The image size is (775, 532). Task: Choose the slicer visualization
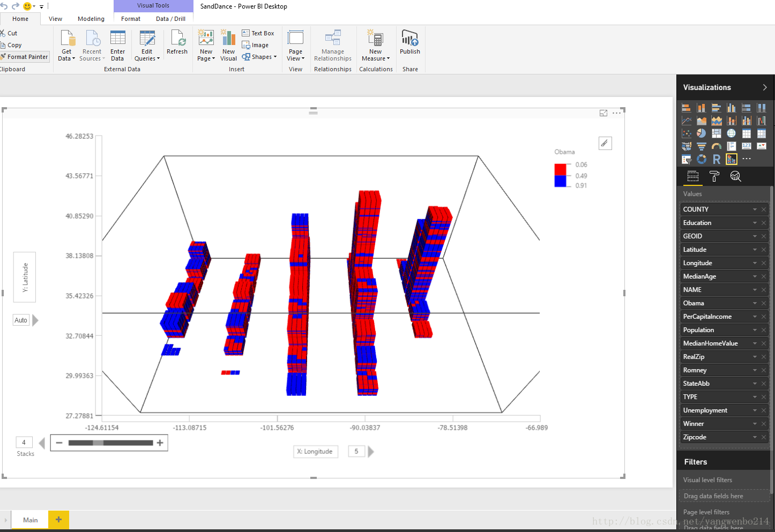pos(686,159)
